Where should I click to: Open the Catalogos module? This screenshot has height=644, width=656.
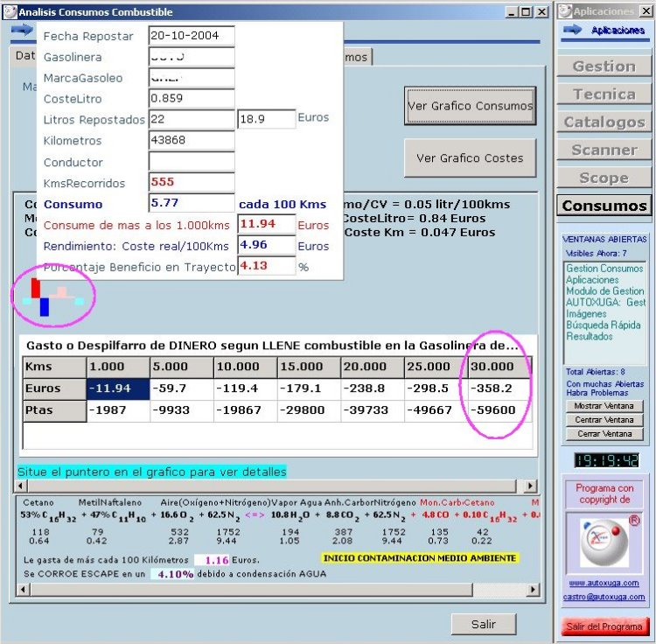604,122
